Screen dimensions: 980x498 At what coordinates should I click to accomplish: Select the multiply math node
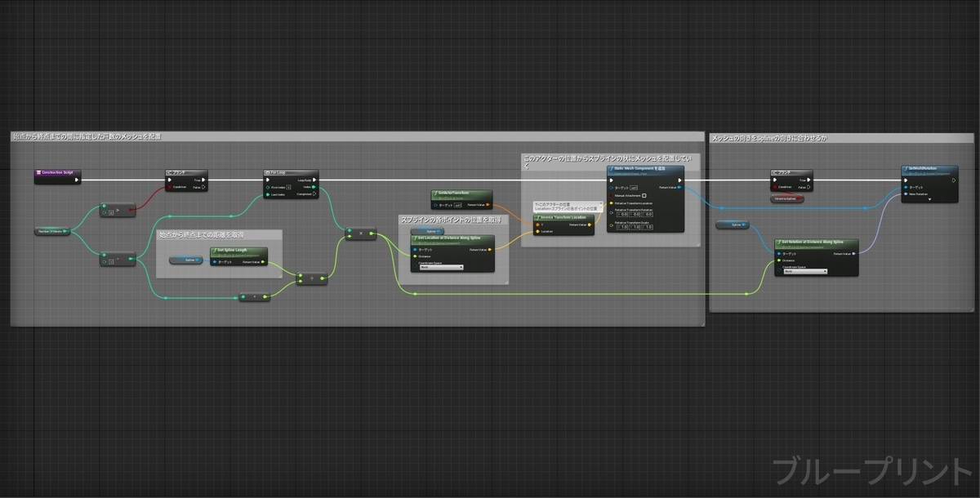coord(361,233)
